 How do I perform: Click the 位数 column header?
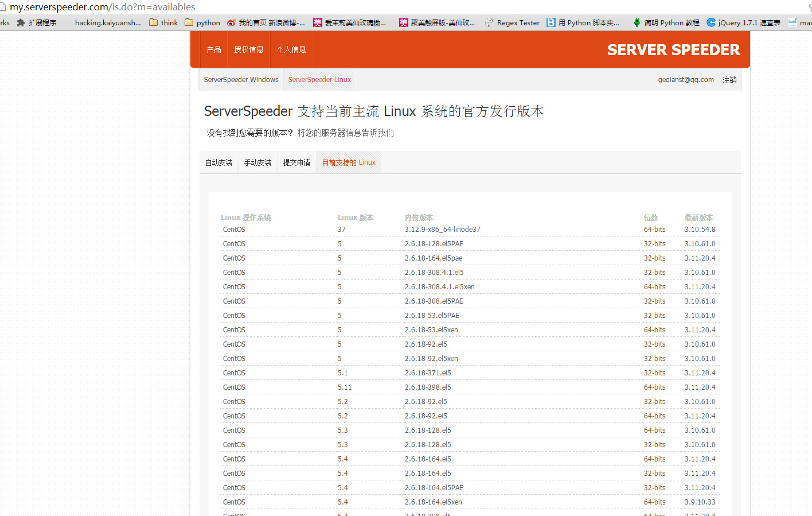tap(651, 218)
